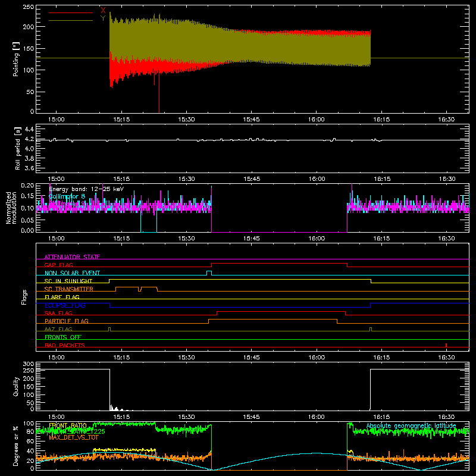Click the ATTENUATOR_STATE flag label
Image resolution: width=476 pixels, height=476 pixels.
[72, 257]
